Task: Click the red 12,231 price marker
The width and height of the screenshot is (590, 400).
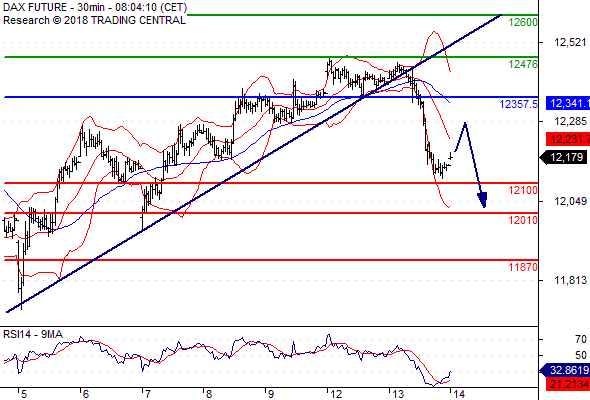Action: [x=568, y=139]
